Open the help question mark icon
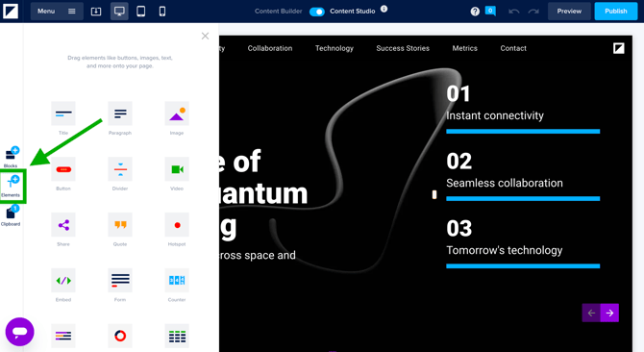 pyautogui.click(x=475, y=12)
